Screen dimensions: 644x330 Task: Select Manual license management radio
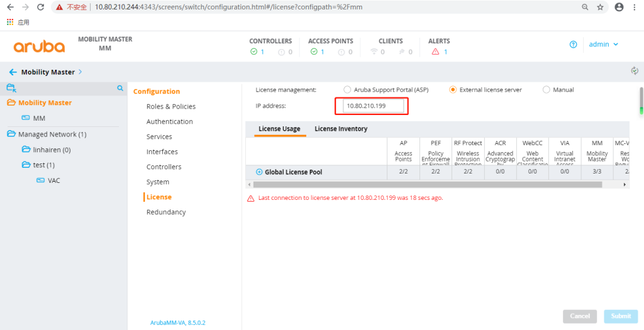547,89
